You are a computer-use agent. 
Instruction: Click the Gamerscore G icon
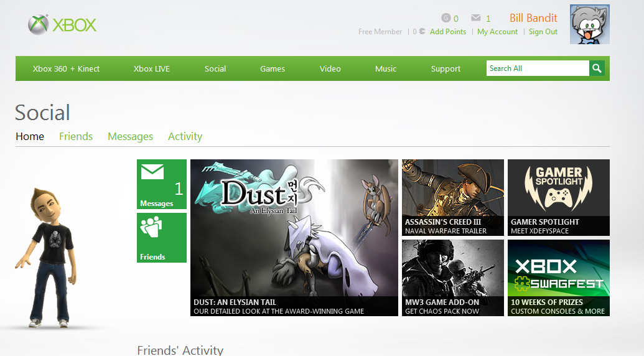click(x=446, y=17)
